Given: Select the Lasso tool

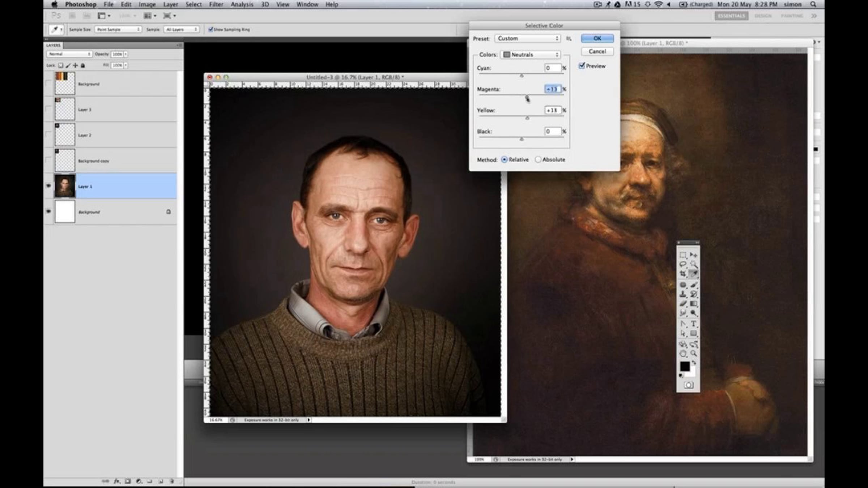Looking at the screenshot, I should [x=683, y=265].
